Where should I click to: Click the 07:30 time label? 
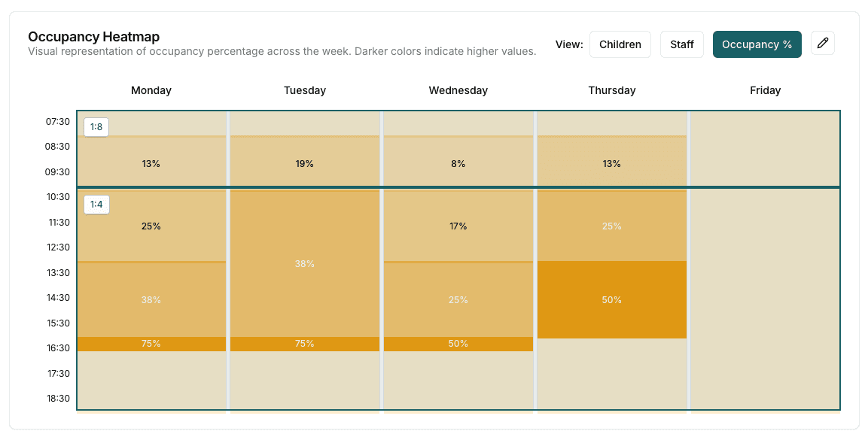pos(58,121)
